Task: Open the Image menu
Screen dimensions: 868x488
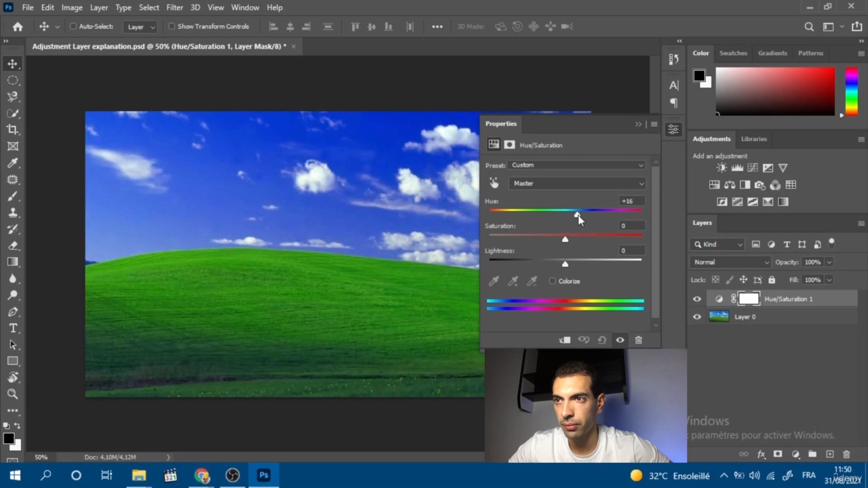Action: point(72,7)
